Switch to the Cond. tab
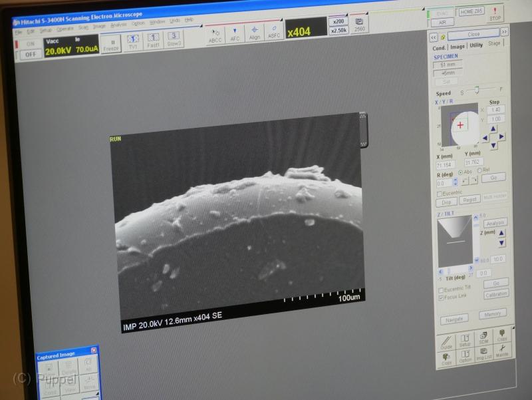Screen dimensions: 532x400 (439, 48)
